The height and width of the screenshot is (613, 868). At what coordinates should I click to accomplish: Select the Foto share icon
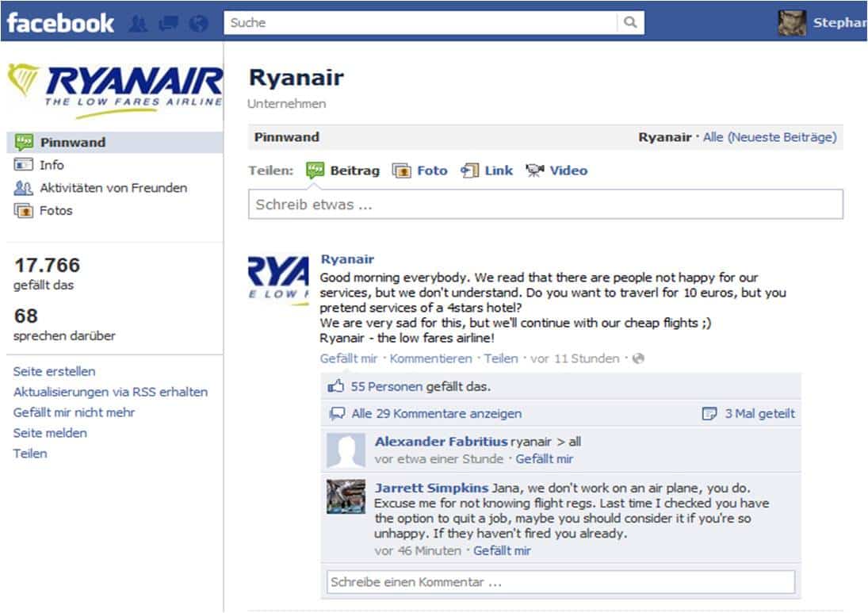tap(402, 170)
